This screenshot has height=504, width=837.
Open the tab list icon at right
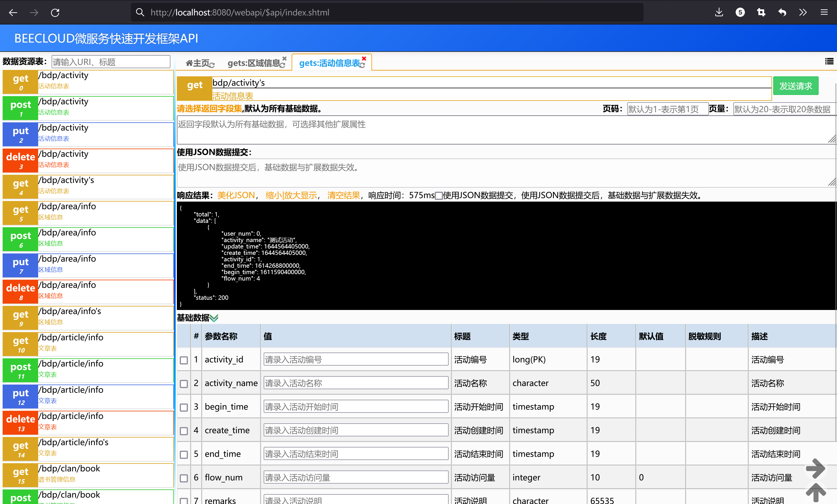829,61
